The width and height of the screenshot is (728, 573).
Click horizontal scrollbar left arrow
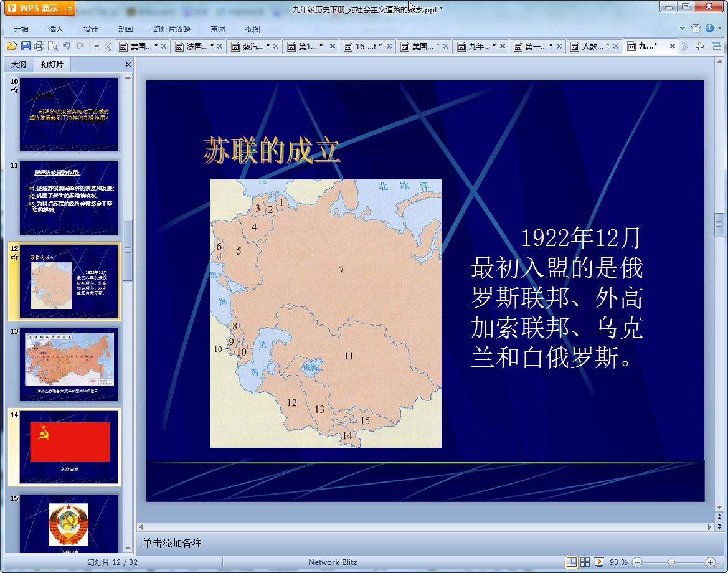(x=141, y=527)
